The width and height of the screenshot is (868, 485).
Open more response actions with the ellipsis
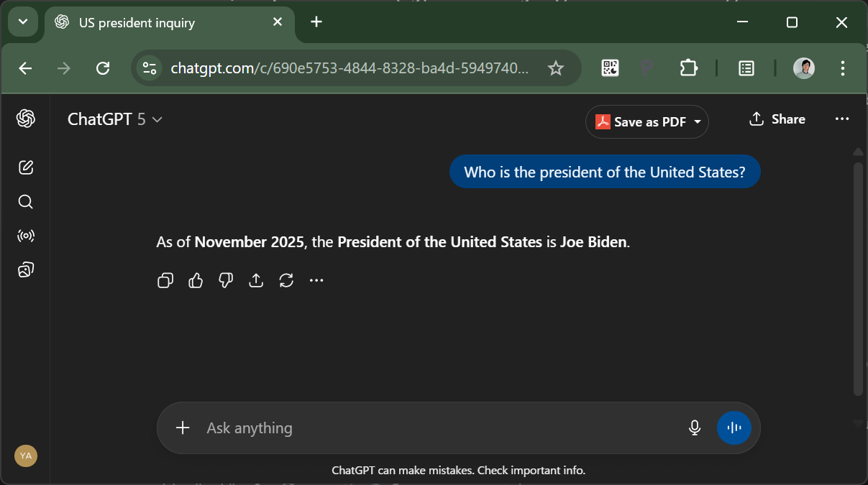[x=316, y=280]
